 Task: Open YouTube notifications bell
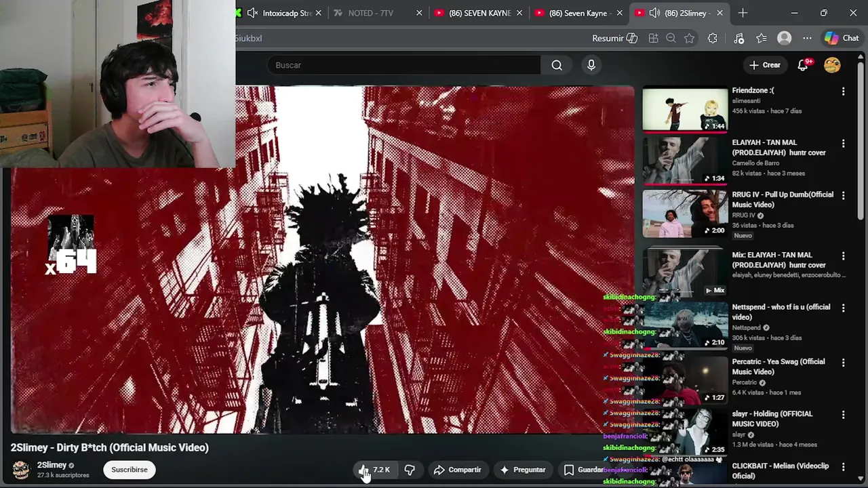pos(803,65)
